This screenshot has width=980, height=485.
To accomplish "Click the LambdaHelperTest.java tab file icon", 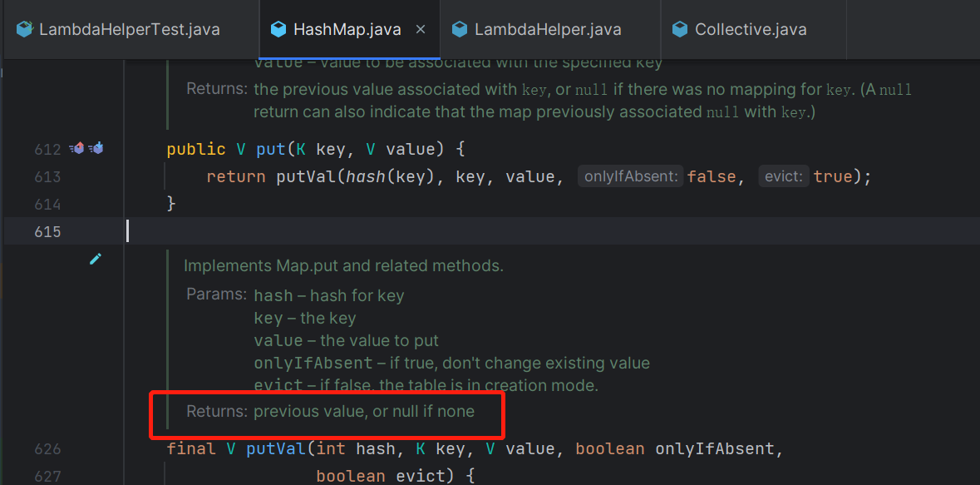I will tap(24, 30).
